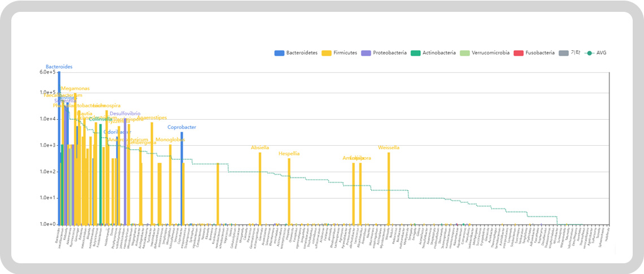Select the tall blue Bacteroides bar
The height and width of the screenshot is (274, 644).
(59, 148)
